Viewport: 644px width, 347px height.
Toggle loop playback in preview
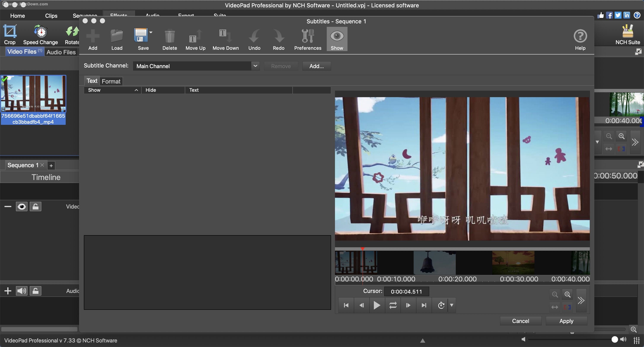(393, 305)
